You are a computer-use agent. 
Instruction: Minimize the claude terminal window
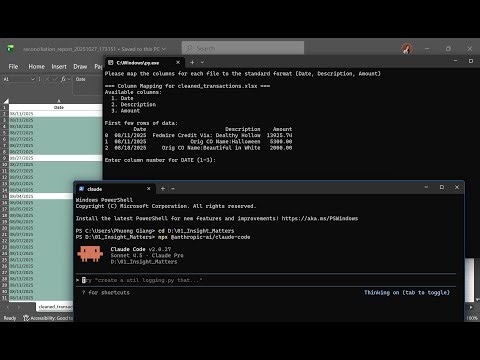[426, 187]
